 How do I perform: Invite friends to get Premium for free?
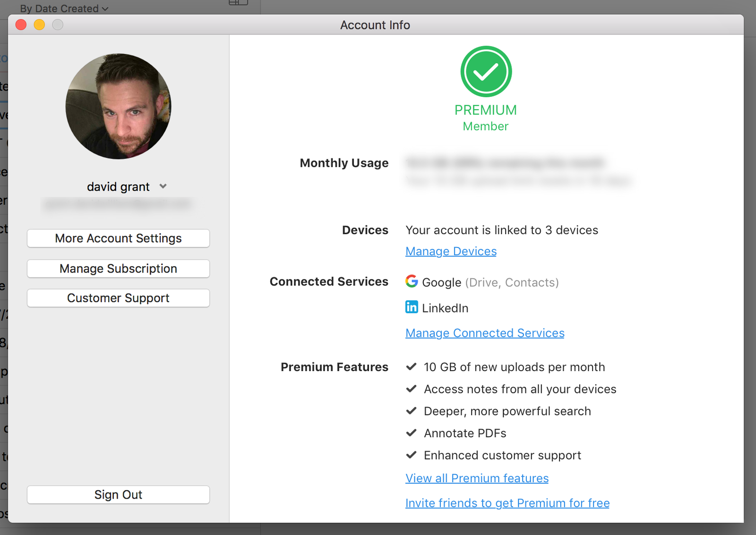tap(507, 503)
